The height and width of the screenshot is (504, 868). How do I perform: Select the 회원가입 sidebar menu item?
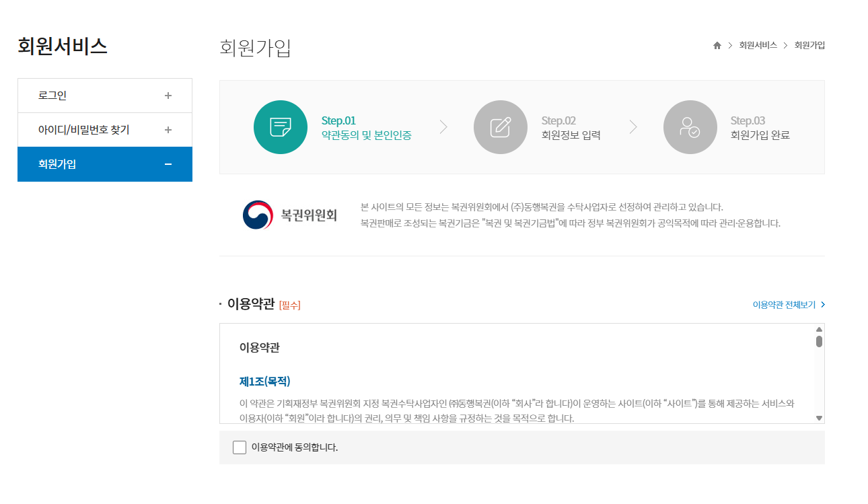(x=57, y=164)
